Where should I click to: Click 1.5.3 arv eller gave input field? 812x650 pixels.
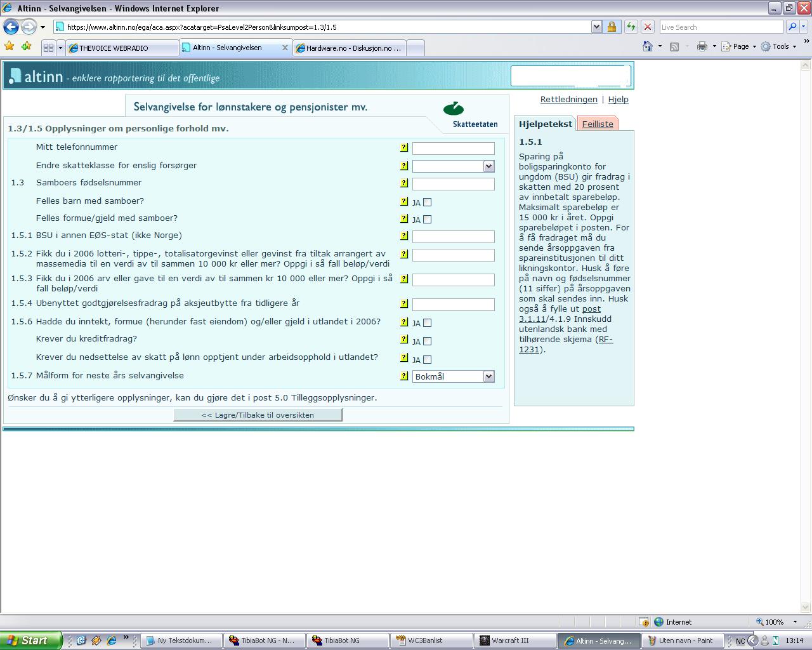(453, 279)
